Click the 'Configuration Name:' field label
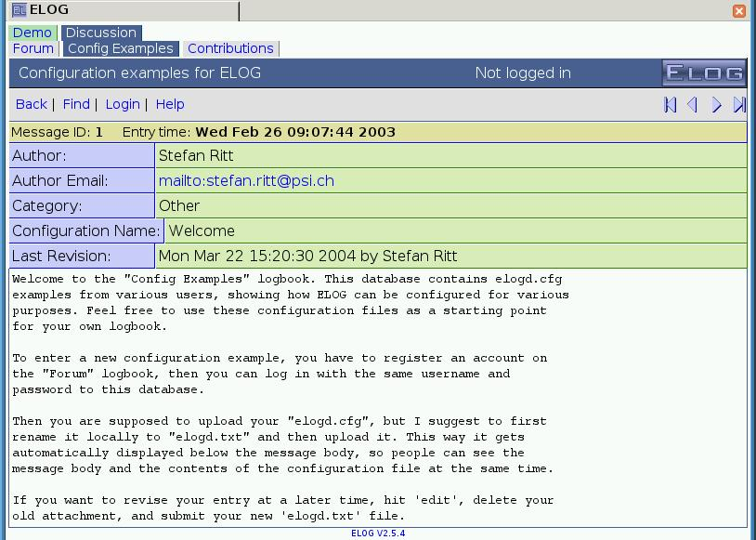Viewport: 756px width, 540px height. click(85, 231)
